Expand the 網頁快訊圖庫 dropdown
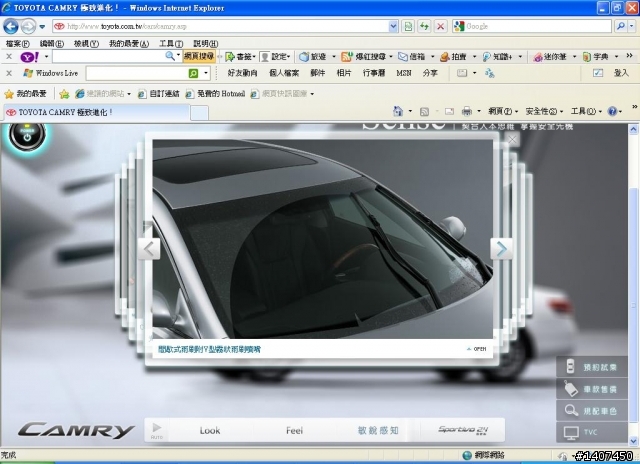Image resolution: width=640 pixels, height=464 pixels. coord(312,94)
